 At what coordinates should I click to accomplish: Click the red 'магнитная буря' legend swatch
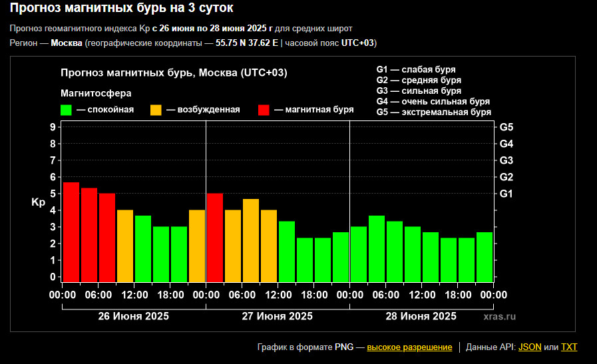(x=264, y=110)
